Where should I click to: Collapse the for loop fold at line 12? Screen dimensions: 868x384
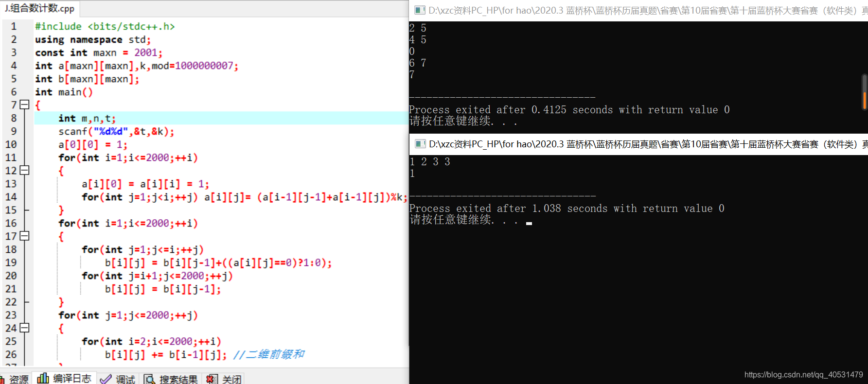pyautogui.click(x=25, y=170)
